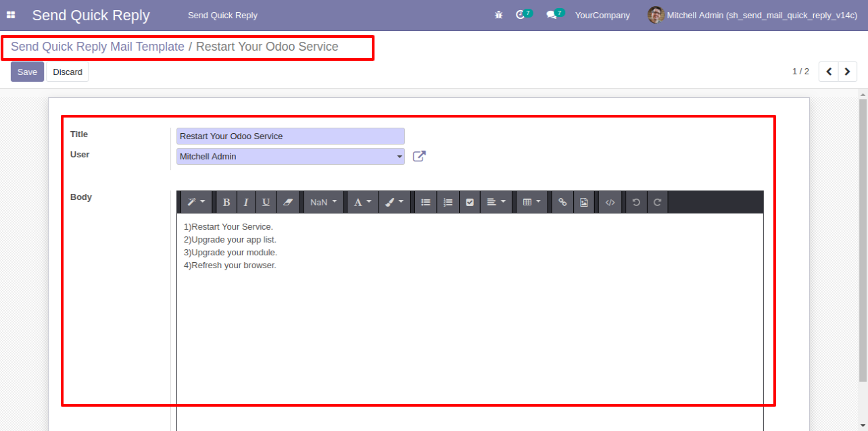The width and height of the screenshot is (868, 431).
Task: Click the remove font style eraser
Action: pos(287,202)
